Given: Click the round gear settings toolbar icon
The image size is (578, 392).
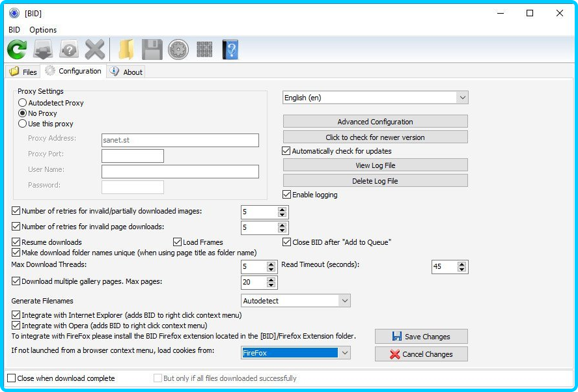Looking at the screenshot, I should pos(178,49).
